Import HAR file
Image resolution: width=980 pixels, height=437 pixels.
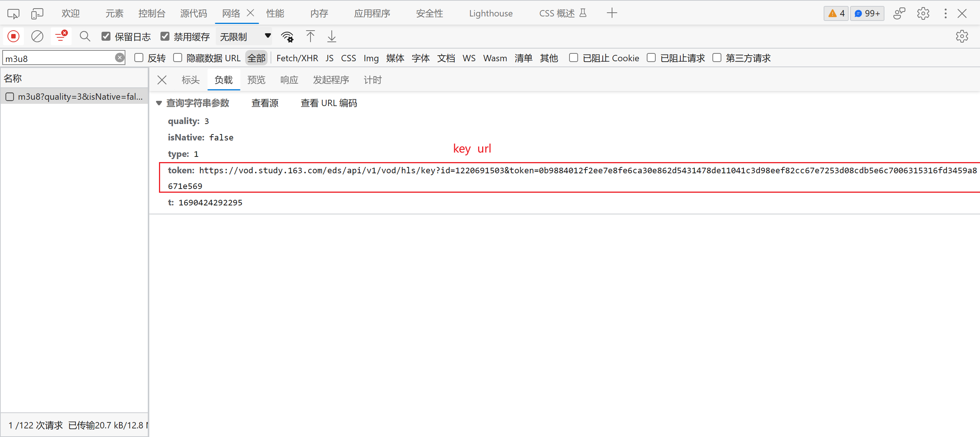pyautogui.click(x=310, y=36)
